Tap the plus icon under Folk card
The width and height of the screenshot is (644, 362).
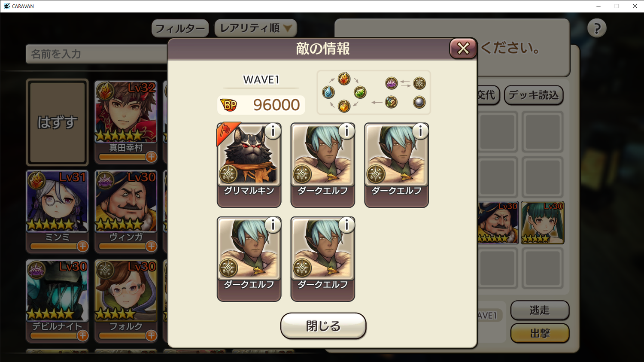pyautogui.click(x=151, y=335)
